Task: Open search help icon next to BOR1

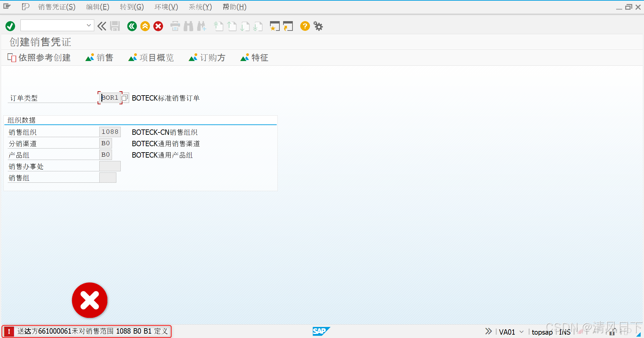Action: click(x=125, y=98)
